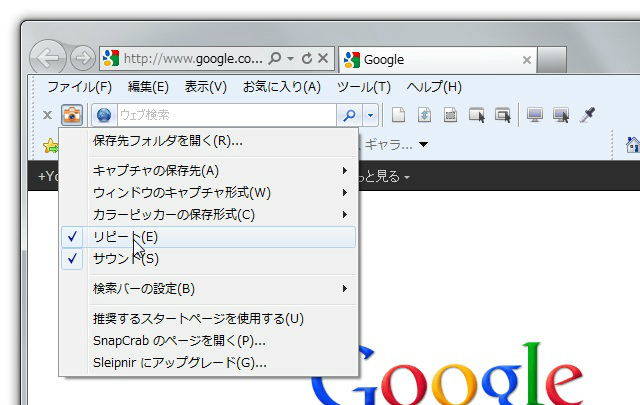Click the top-level window capture icon
640x405 pixels.
pos(503,115)
